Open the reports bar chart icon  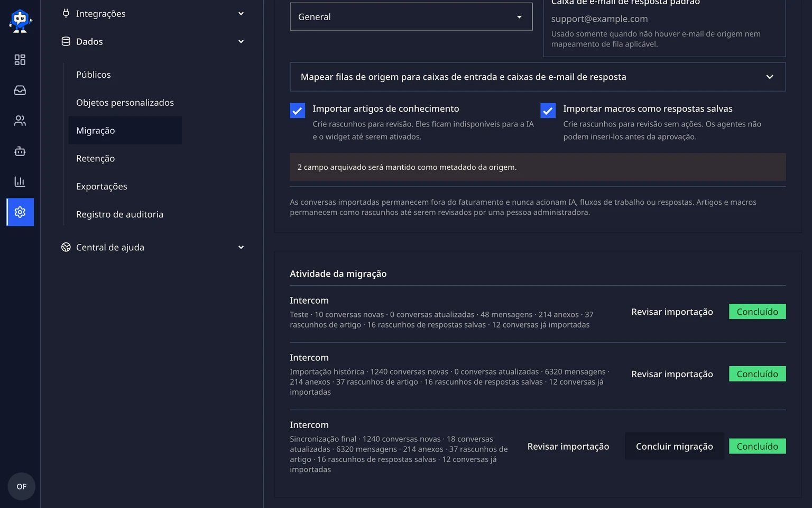tap(20, 182)
